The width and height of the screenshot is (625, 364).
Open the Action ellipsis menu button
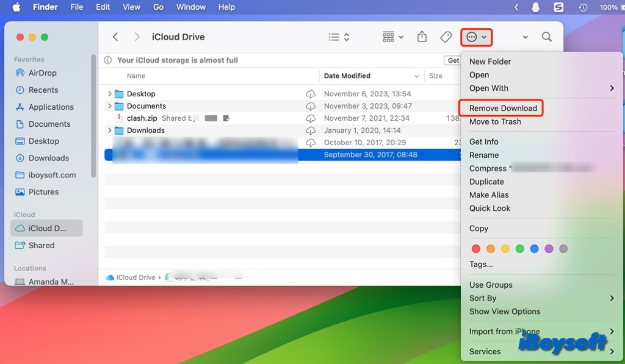point(476,37)
